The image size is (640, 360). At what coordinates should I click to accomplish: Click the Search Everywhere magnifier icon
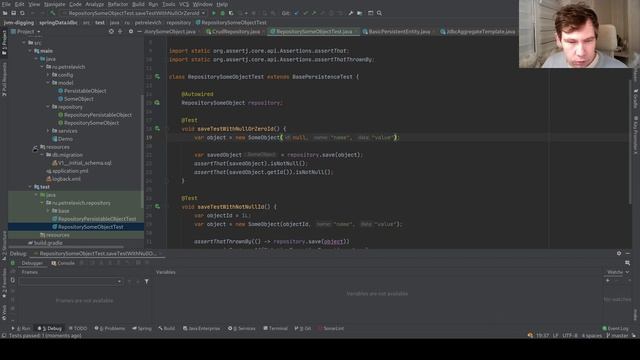point(379,13)
